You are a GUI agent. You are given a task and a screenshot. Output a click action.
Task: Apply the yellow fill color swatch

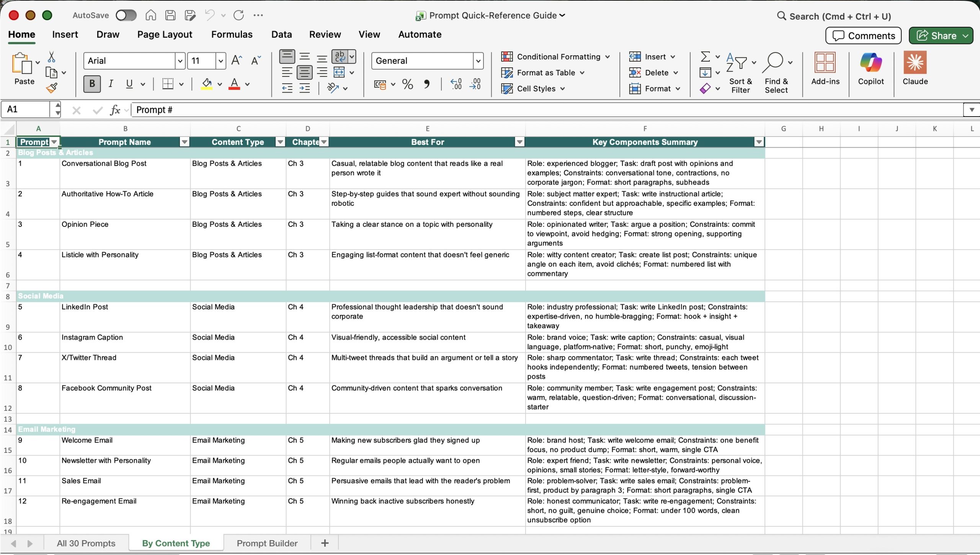[207, 84]
